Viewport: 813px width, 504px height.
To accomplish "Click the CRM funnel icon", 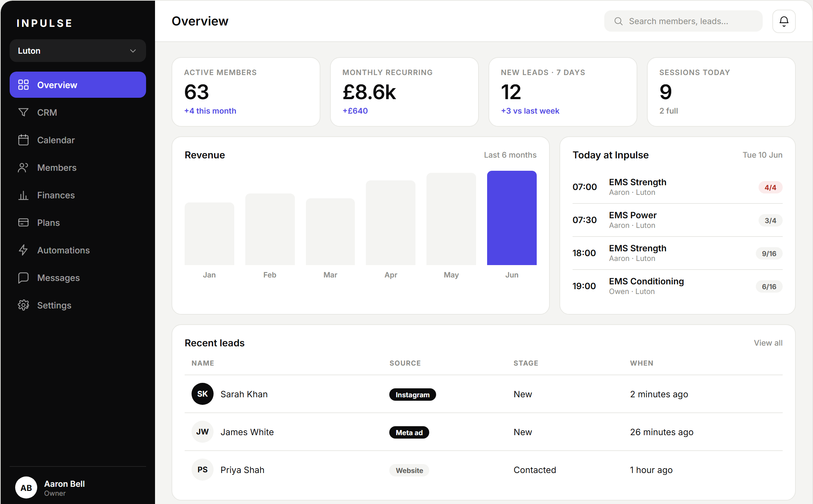I will [x=23, y=112].
